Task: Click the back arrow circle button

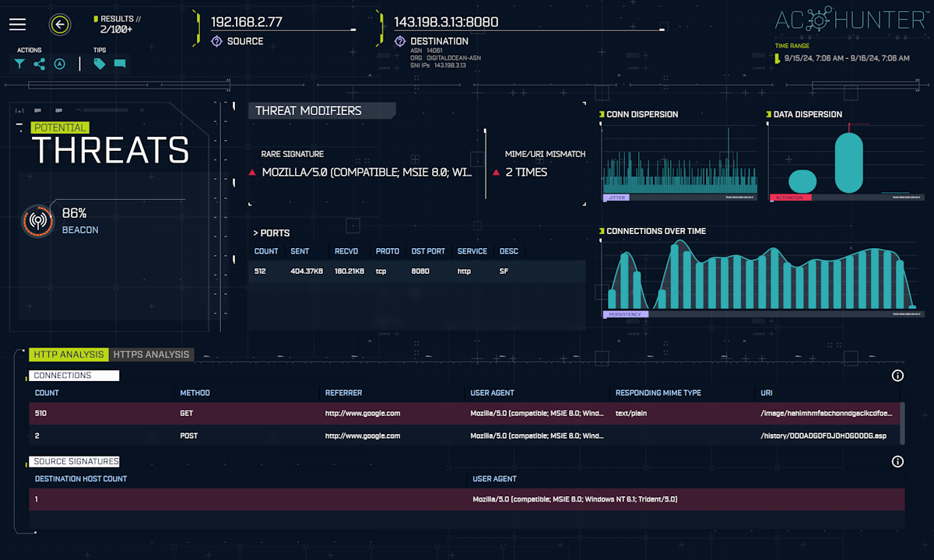Action: (60, 25)
